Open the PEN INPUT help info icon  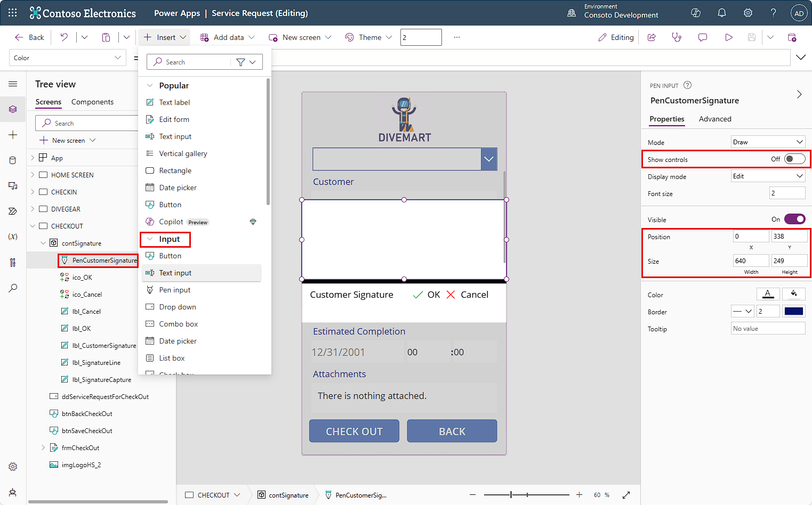(x=688, y=85)
